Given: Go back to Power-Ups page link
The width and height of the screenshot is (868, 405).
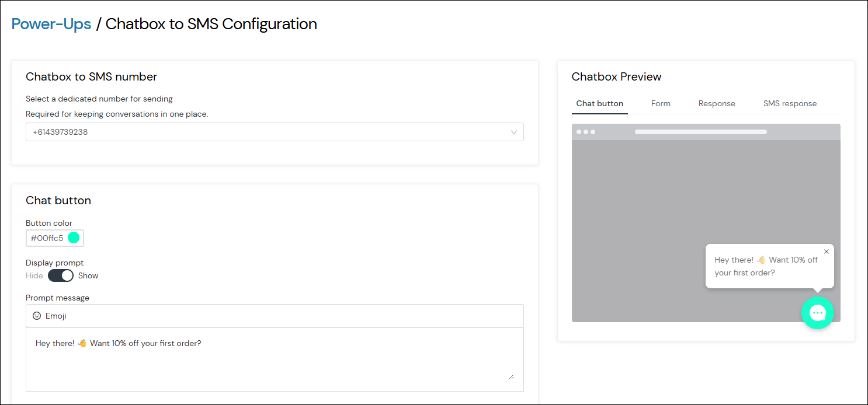Looking at the screenshot, I should [51, 24].
